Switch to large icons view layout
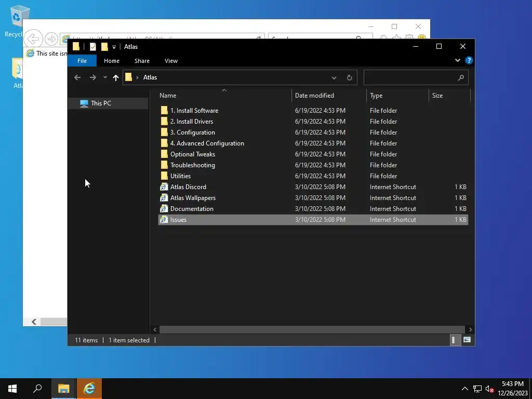 (x=467, y=340)
